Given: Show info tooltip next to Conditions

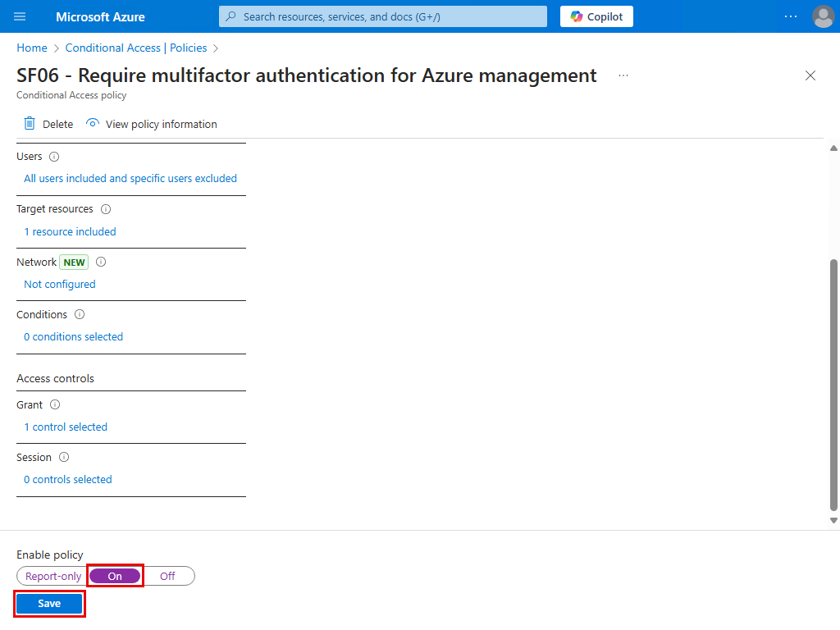Looking at the screenshot, I should [x=80, y=314].
